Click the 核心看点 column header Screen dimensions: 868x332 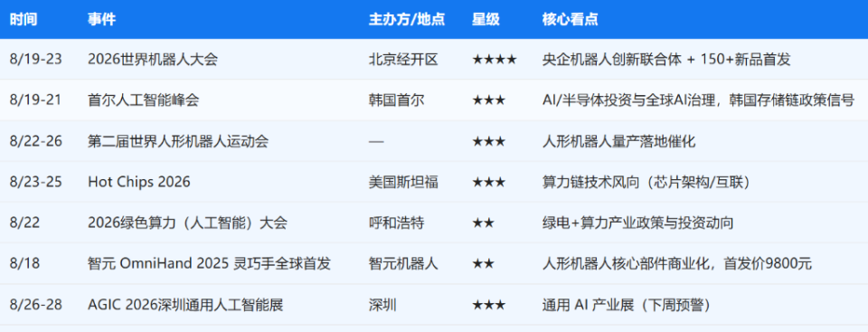point(571,19)
